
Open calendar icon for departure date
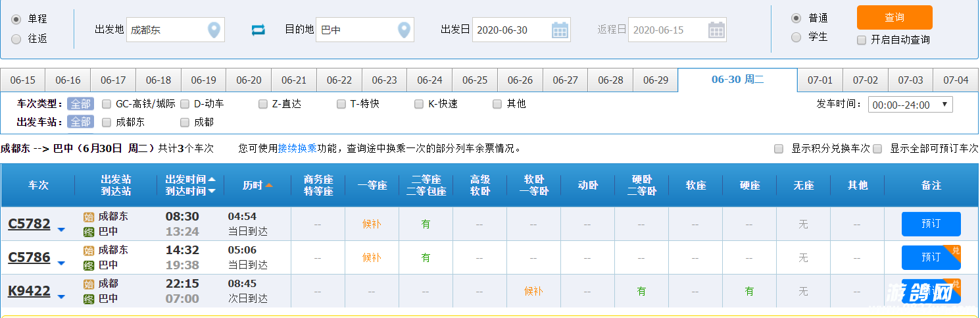[560, 30]
